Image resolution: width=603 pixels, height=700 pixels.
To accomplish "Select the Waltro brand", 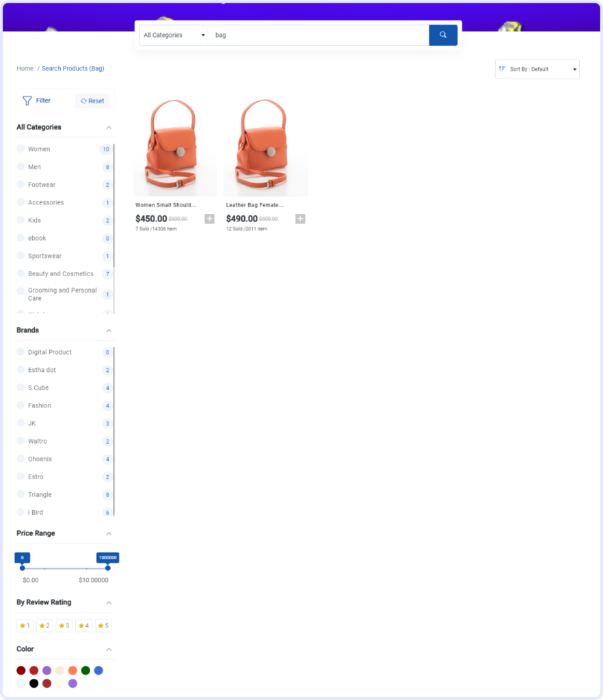I will 21,441.
